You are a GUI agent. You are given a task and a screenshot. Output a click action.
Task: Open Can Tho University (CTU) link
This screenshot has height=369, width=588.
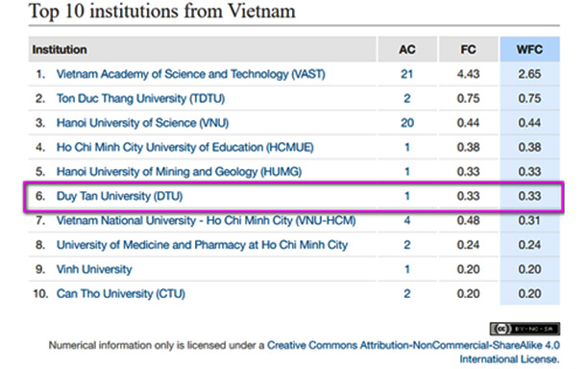[x=121, y=293]
